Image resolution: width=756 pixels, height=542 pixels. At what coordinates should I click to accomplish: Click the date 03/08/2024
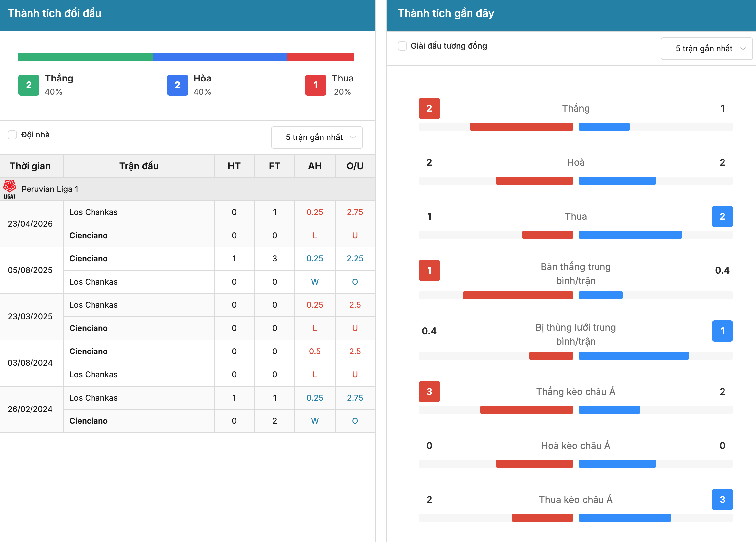(30, 363)
